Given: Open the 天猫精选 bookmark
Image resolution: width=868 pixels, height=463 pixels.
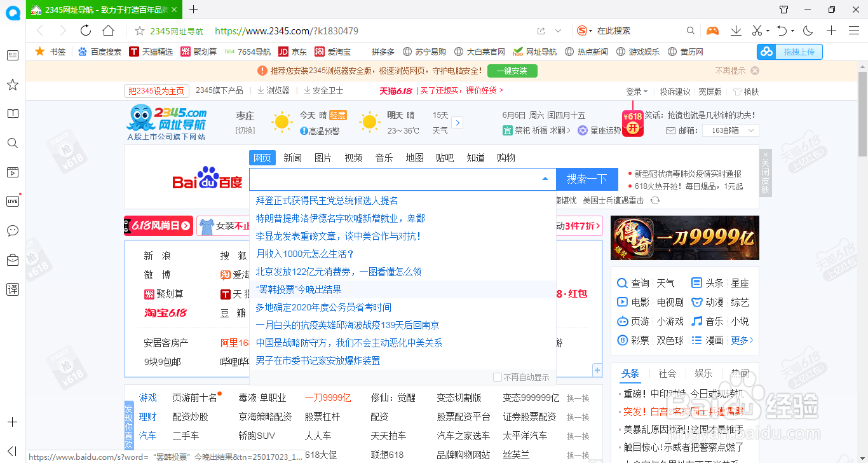Looking at the screenshot, I should tap(151, 52).
